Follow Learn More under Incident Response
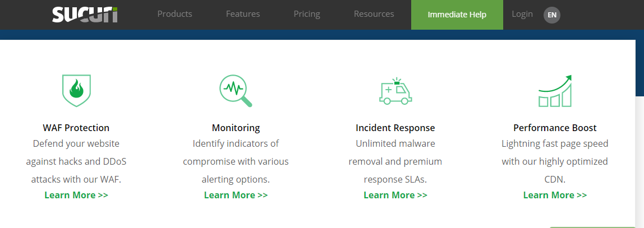 [395, 195]
